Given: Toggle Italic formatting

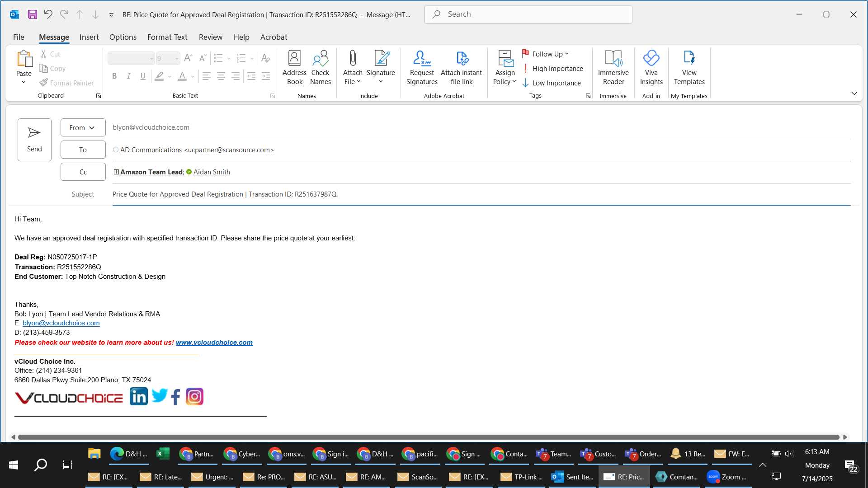Looking at the screenshot, I should 128,76.
